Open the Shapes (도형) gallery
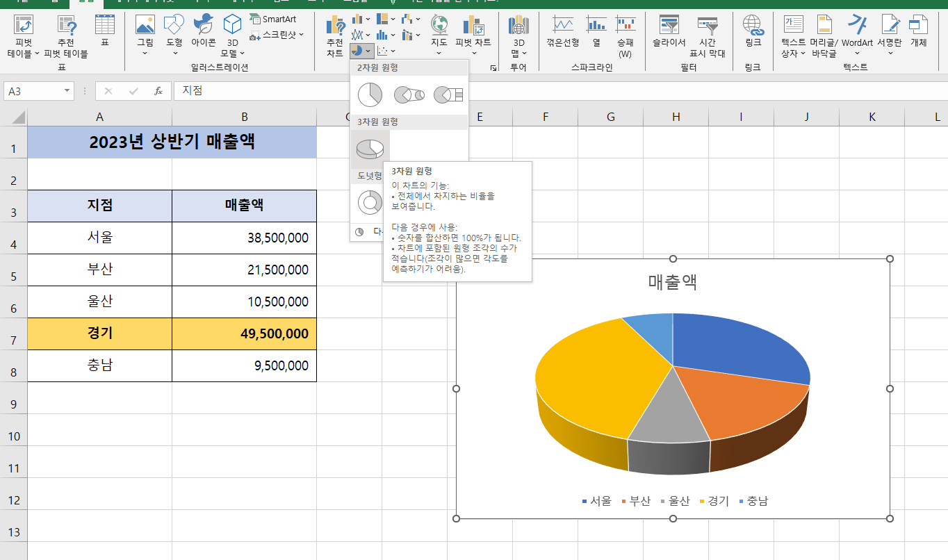Viewport: 948px width, 560px height. click(x=174, y=36)
